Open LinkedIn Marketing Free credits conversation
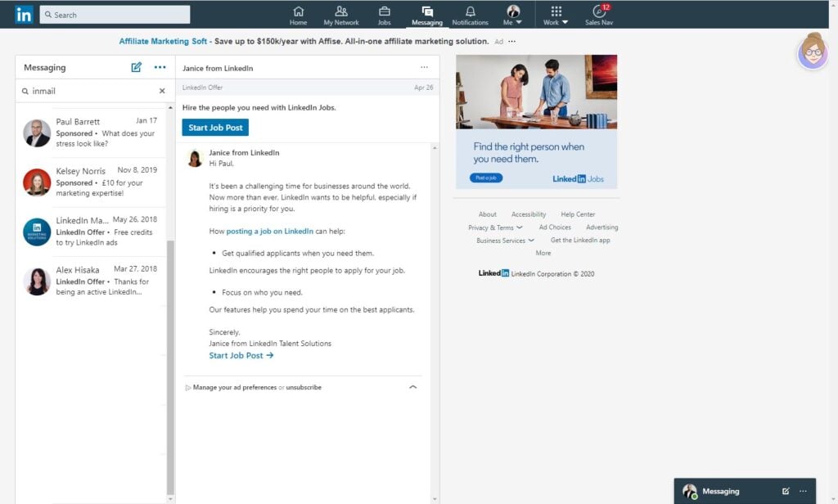Screen dimensions: 838x504 coord(92,232)
